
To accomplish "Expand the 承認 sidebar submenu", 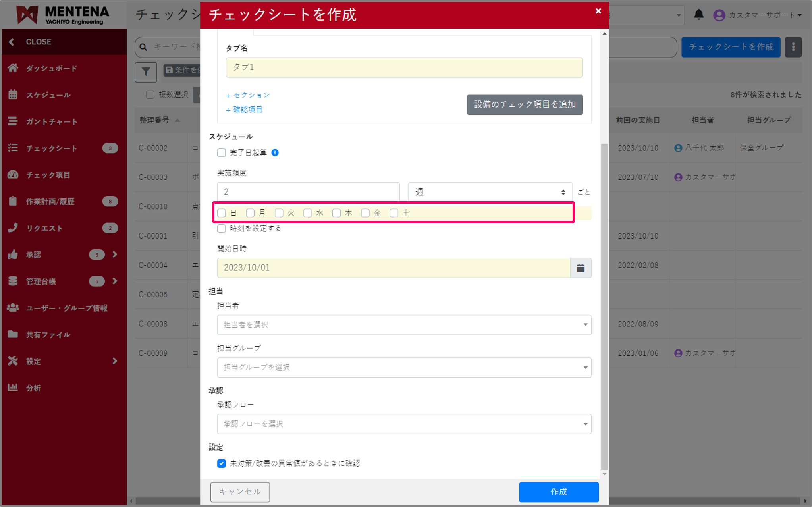I will tap(115, 254).
